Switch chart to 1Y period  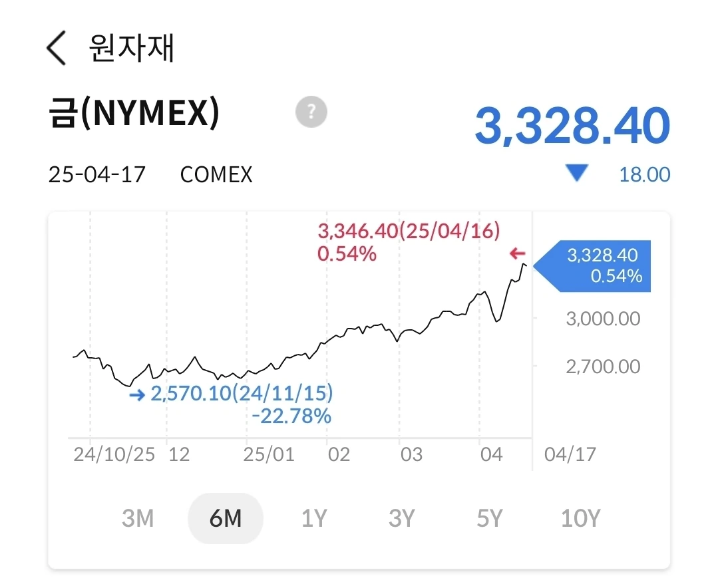click(x=314, y=518)
